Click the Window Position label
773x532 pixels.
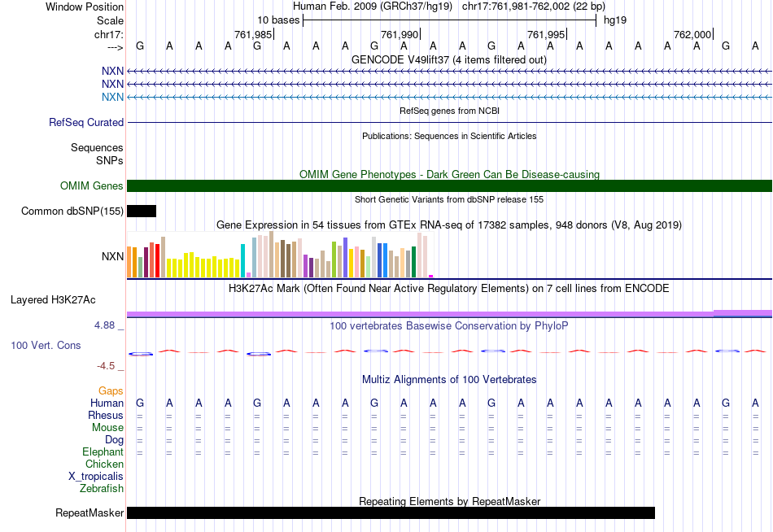85,7
